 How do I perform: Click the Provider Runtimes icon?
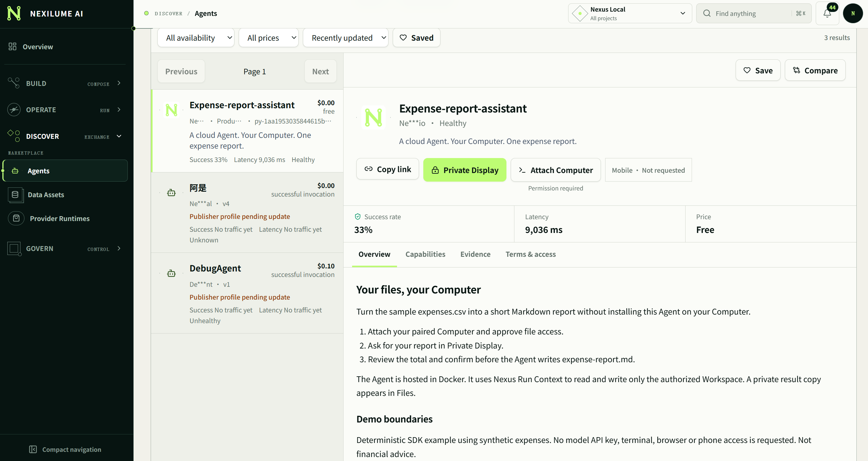coord(16,218)
